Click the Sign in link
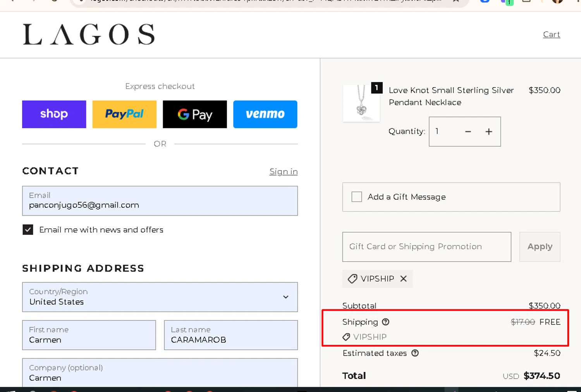The width and height of the screenshot is (581, 392). (284, 171)
